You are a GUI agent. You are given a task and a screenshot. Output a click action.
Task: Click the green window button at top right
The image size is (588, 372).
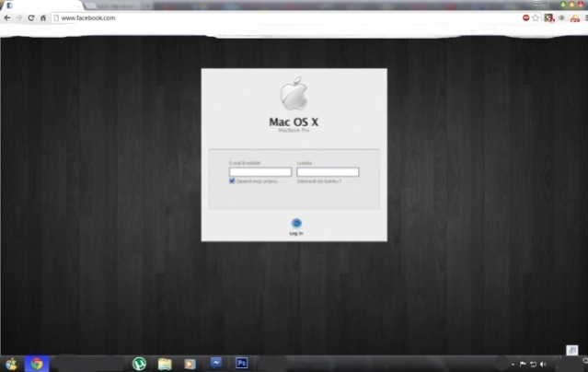click(x=563, y=4)
